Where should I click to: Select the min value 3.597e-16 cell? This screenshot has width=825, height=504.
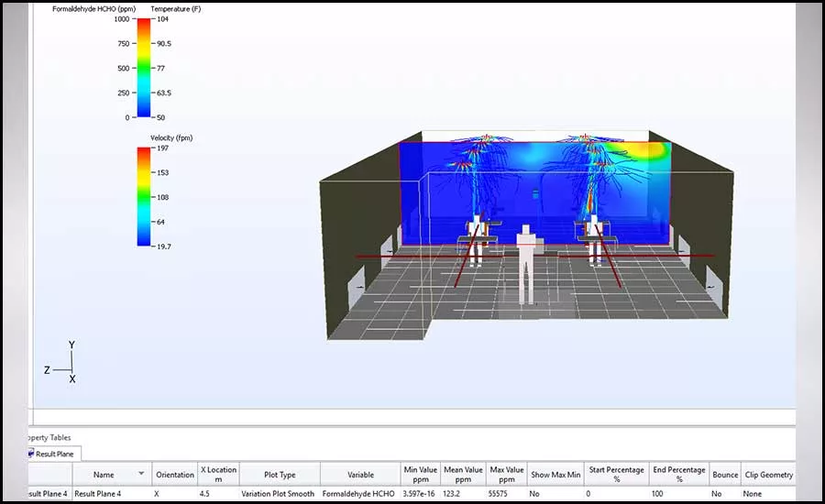(x=421, y=494)
